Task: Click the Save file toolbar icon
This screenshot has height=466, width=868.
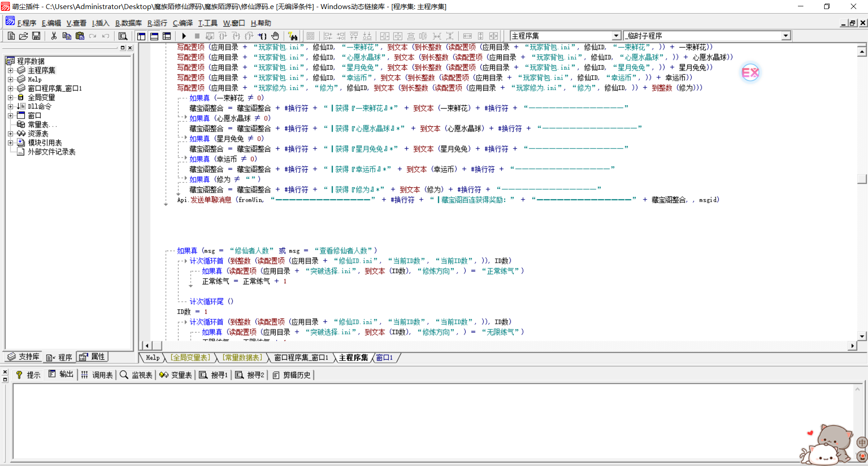Action: pos(36,36)
